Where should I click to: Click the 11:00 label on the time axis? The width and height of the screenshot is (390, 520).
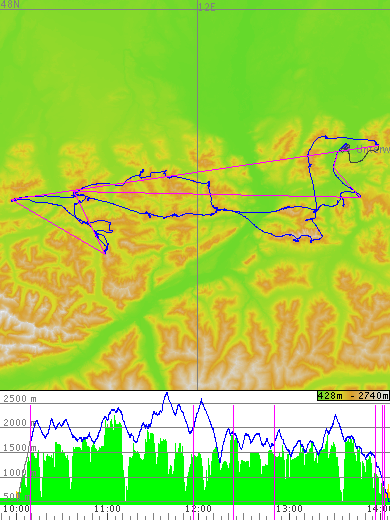click(107, 509)
